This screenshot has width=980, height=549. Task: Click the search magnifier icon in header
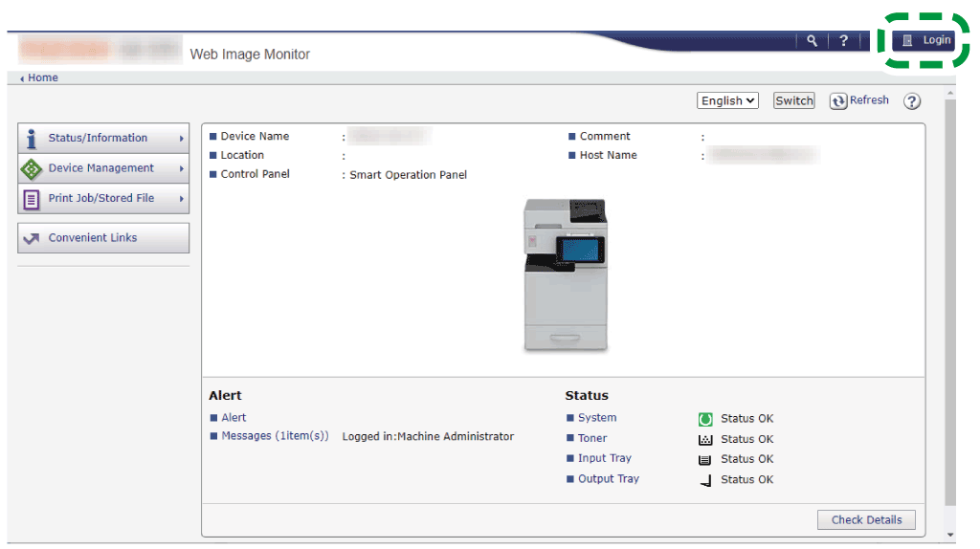[x=812, y=40]
